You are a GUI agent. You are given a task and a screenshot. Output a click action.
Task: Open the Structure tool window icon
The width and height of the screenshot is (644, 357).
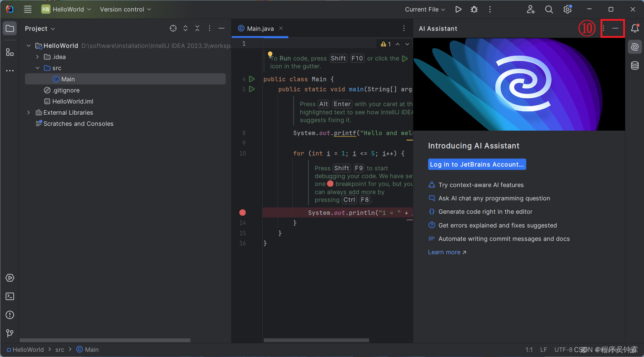tap(10, 52)
